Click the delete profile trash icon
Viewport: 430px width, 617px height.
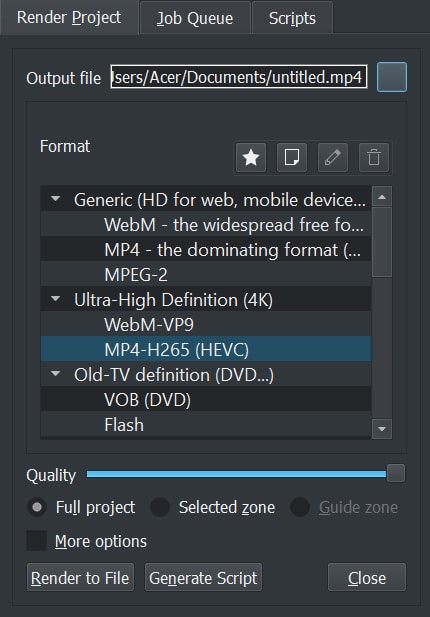click(374, 157)
